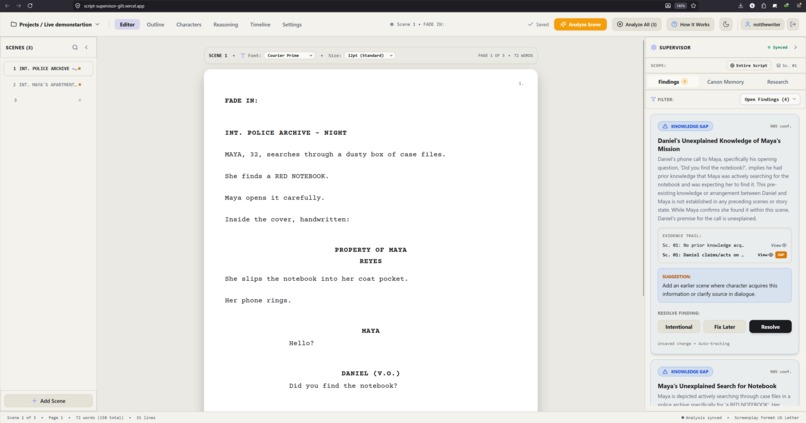Collapse the Scenes sidebar with its arrow
The image size is (806, 423).
(x=86, y=47)
